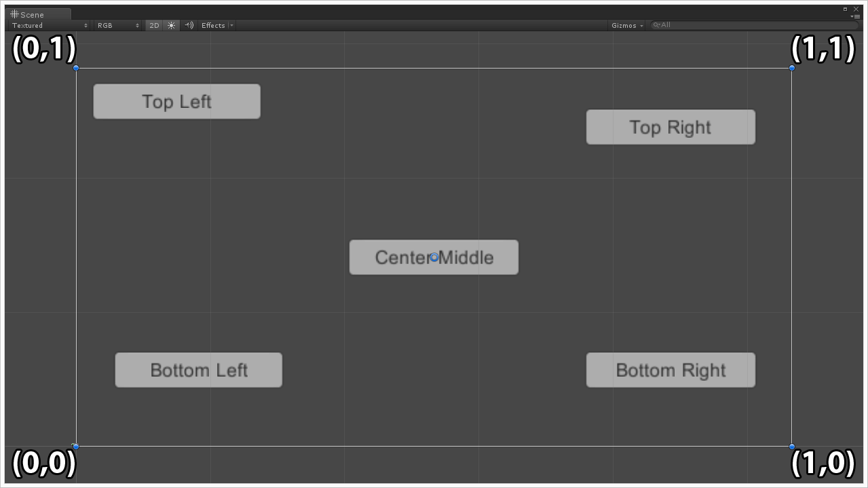Viewport: 868px width, 488px height.
Task: Open the panel options menu icon
Action: click(x=855, y=16)
